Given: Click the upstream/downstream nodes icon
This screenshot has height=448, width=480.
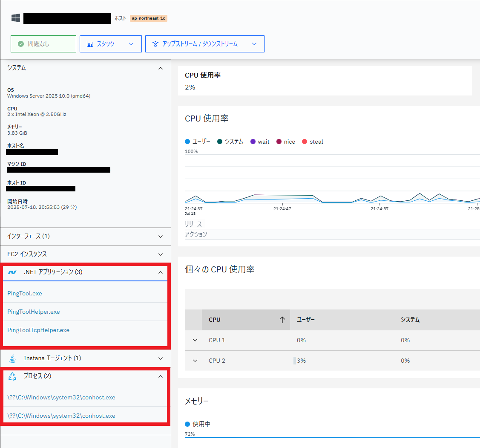Looking at the screenshot, I should click(155, 44).
